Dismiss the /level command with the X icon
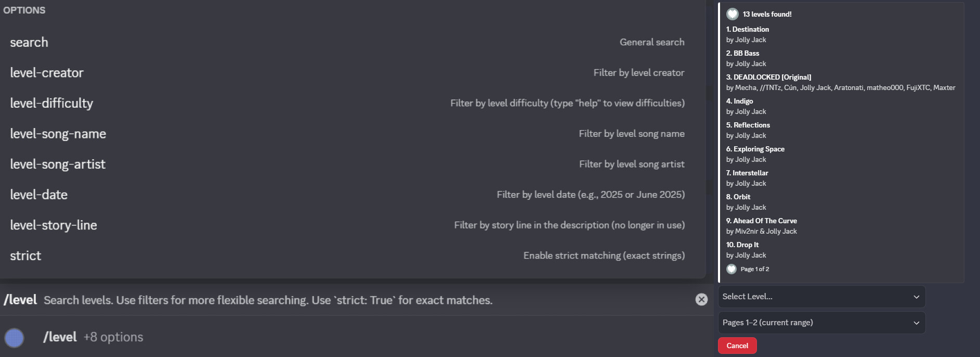The width and height of the screenshot is (980, 357). coord(701,299)
